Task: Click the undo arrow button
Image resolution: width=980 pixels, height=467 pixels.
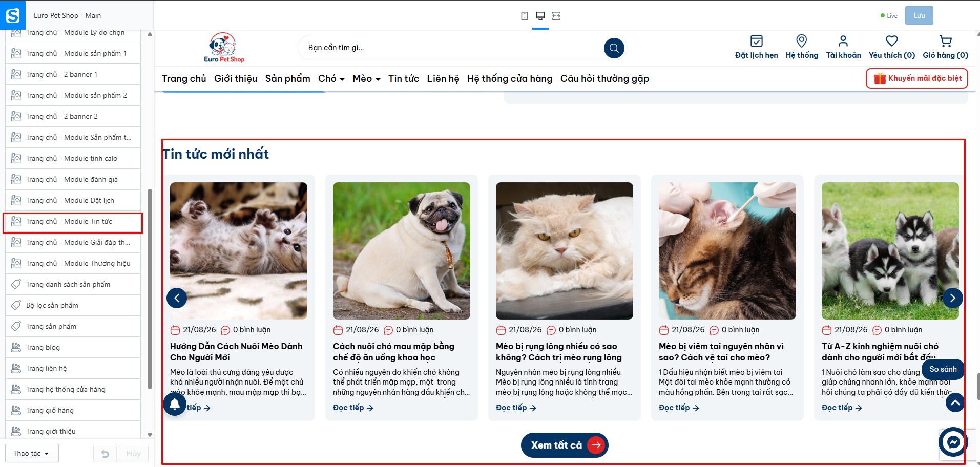Action: click(x=105, y=453)
